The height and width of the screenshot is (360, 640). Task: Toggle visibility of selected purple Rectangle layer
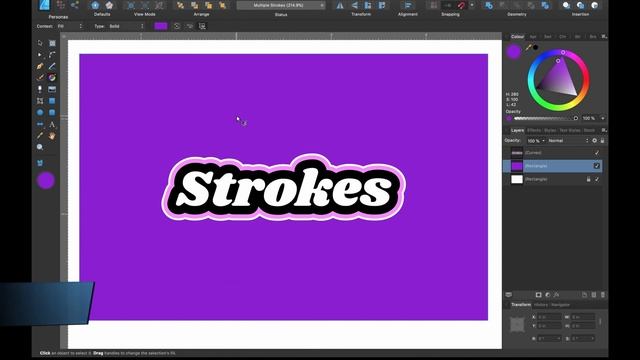tap(597, 166)
